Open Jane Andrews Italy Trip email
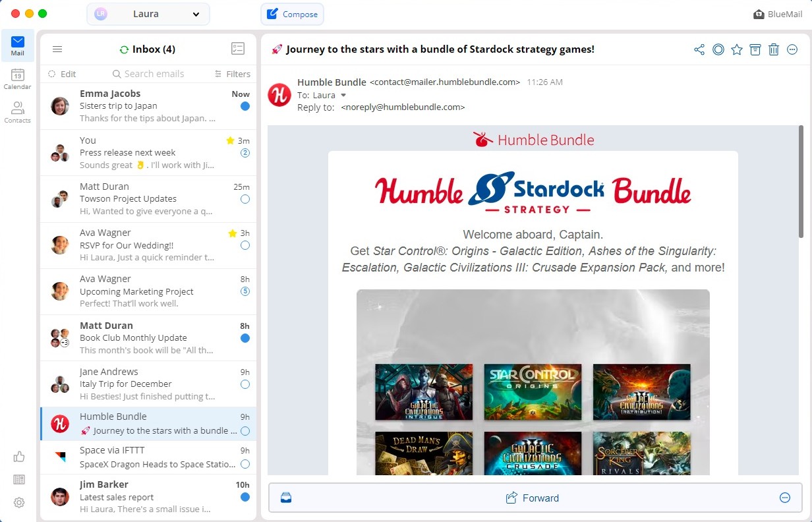812x522 pixels. 148,384
